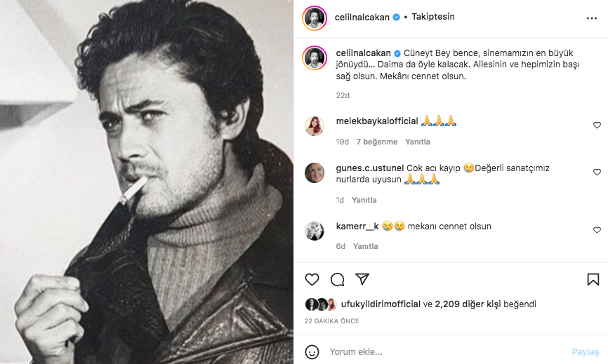Screen dimensions: 608x364
Task: Click kamerr__k's avatar
Action: [314, 230]
